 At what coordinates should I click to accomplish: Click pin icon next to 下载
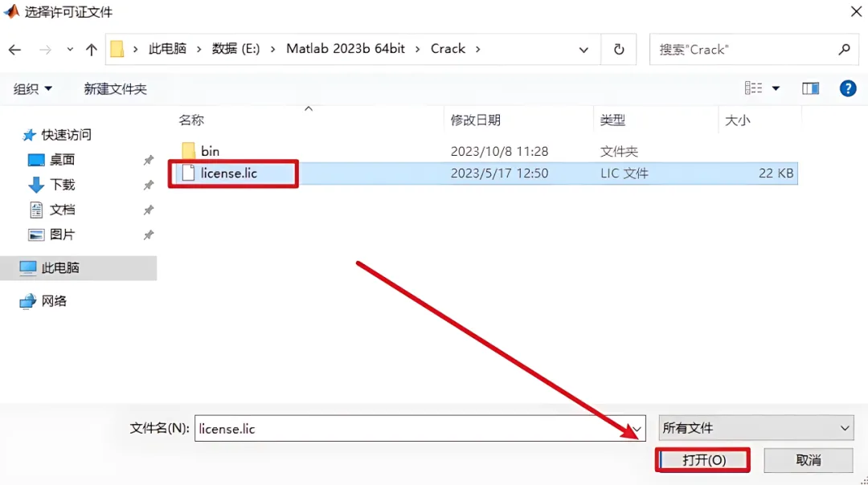[x=149, y=185]
